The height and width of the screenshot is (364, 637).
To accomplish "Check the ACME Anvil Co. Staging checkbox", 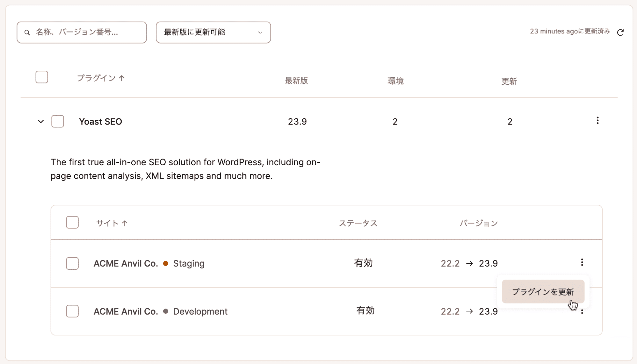I will (x=72, y=263).
